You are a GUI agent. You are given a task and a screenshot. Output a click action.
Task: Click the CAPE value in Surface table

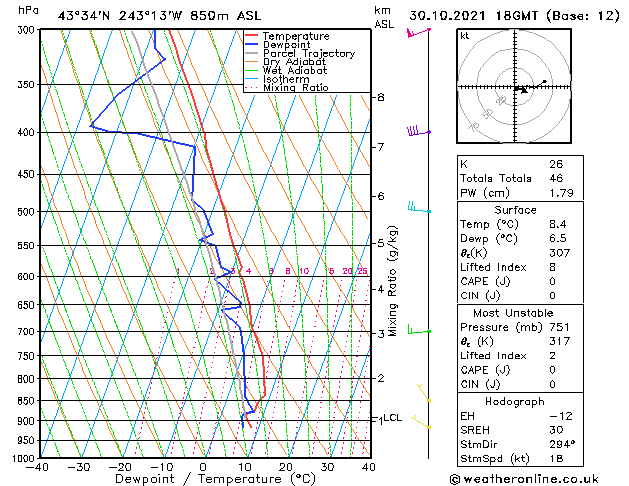552,281
